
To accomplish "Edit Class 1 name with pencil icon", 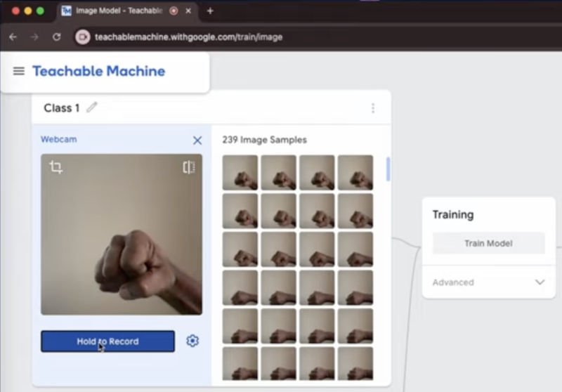I will pyautogui.click(x=92, y=107).
